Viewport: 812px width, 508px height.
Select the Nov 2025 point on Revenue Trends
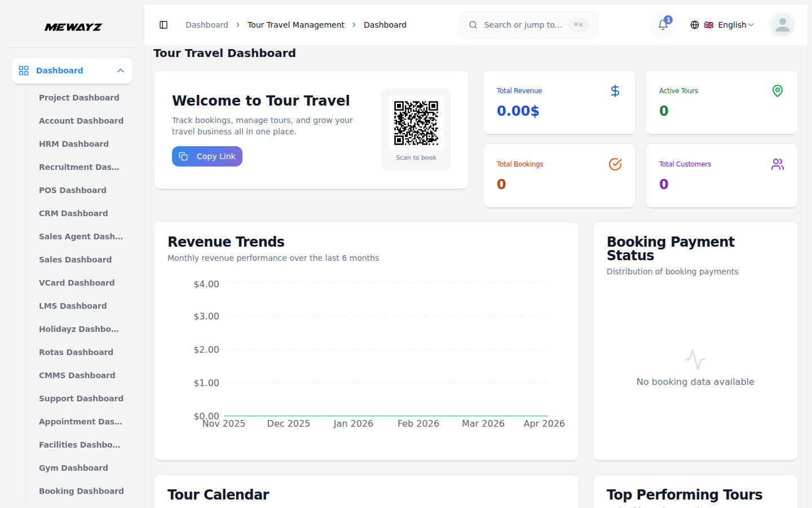tap(223, 414)
